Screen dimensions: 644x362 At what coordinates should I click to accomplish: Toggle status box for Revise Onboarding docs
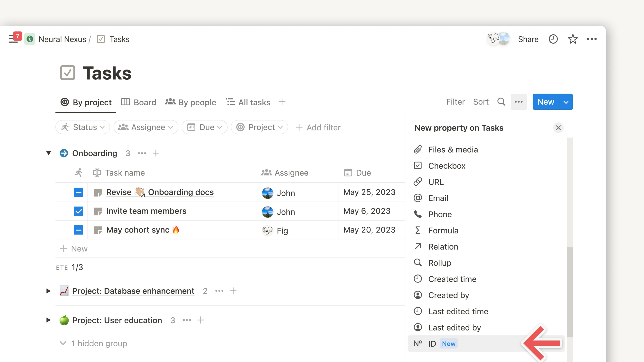pos(78,192)
